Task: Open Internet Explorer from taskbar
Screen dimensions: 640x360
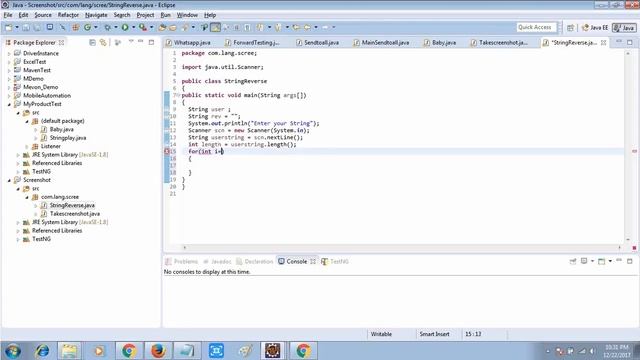Action: pyautogui.click(x=42, y=351)
